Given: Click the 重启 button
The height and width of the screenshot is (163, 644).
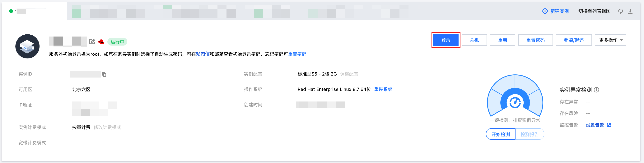Looking at the screenshot, I should coord(502,40).
